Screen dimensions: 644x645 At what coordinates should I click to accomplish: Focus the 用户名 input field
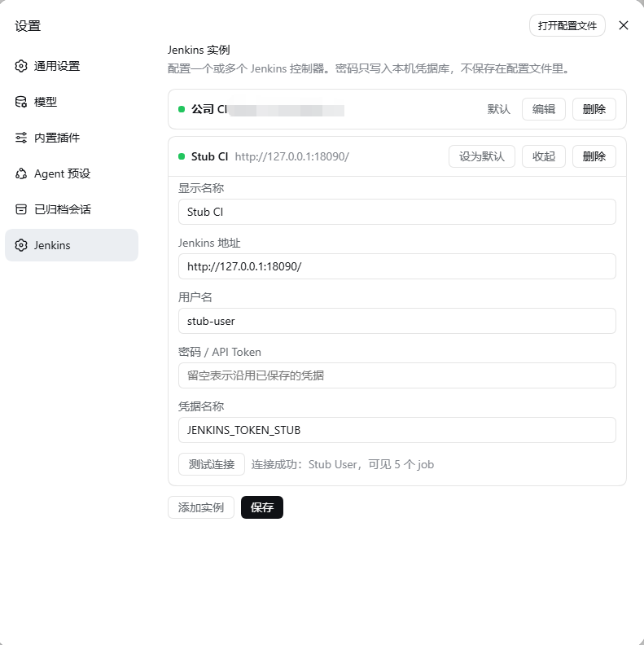click(396, 321)
